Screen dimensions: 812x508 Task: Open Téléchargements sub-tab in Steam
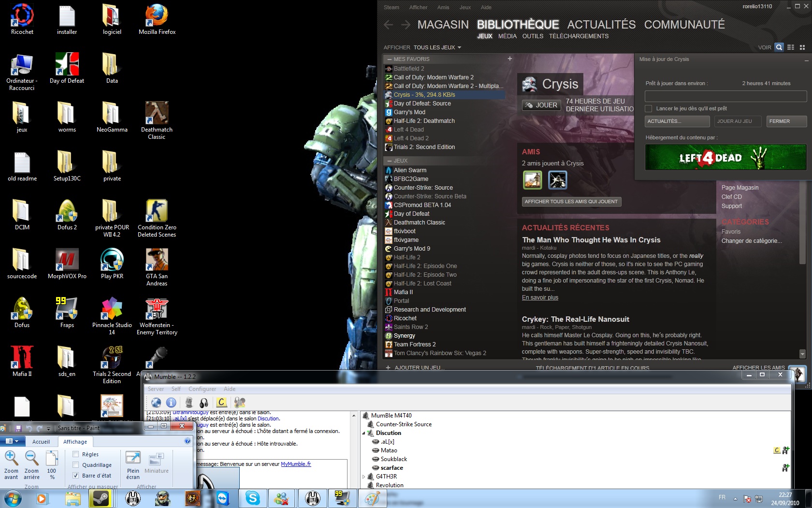(579, 36)
